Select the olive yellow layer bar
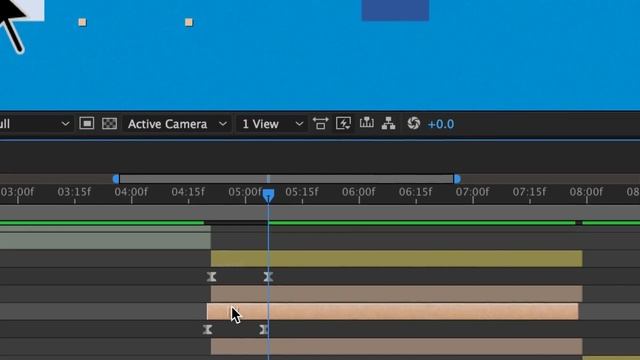The image size is (640, 360). (396, 259)
